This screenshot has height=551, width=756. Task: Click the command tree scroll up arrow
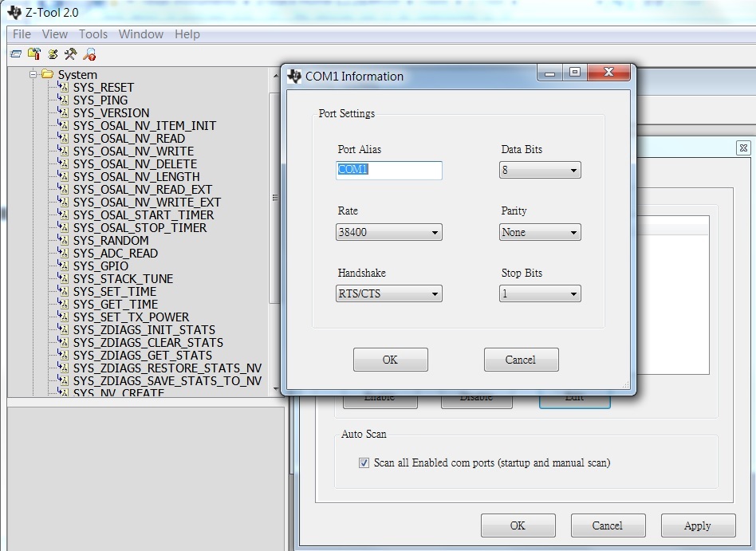275,77
